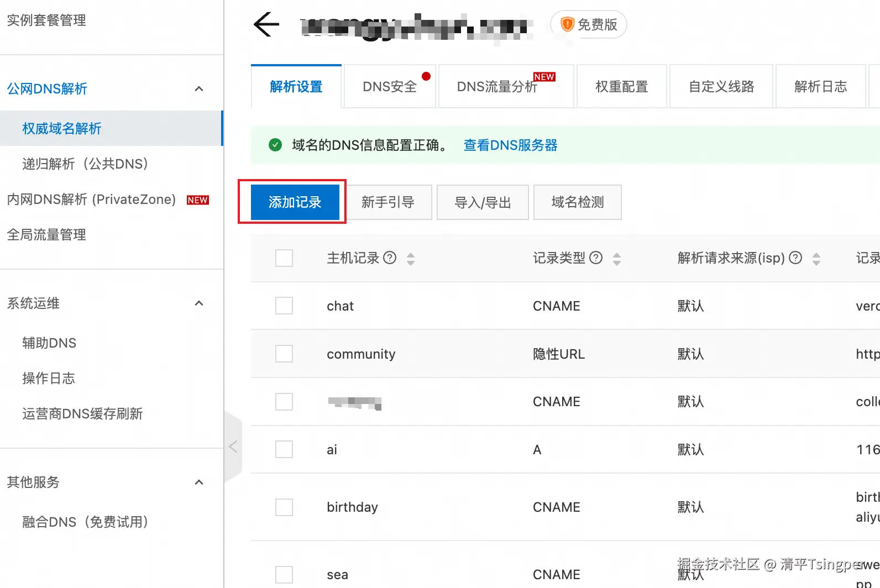The width and height of the screenshot is (880, 588).
Task: Check the ai record checkbox
Action: click(284, 449)
